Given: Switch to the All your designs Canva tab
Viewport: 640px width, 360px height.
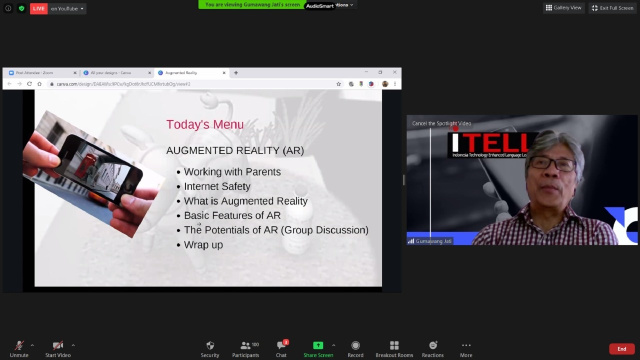Looking at the screenshot, I should 114,73.
